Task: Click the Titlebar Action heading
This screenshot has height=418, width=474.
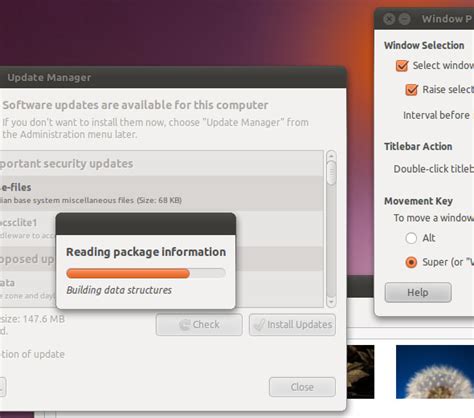Action: [418, 147]
